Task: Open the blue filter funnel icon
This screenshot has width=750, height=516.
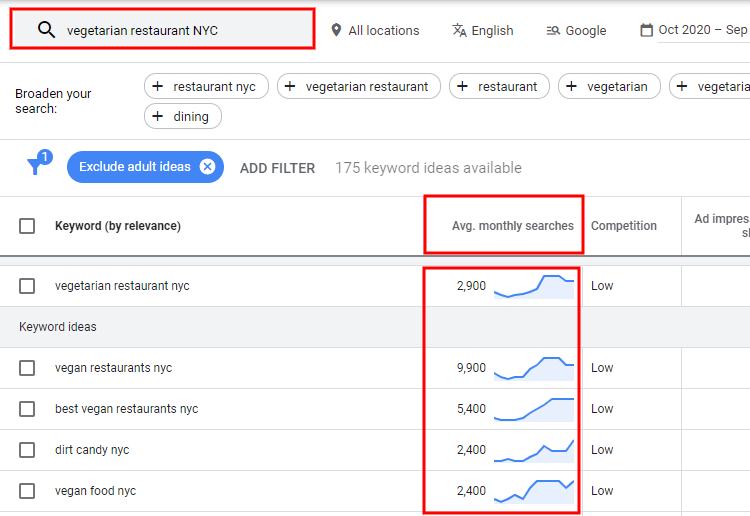Action: click(39, 163)
